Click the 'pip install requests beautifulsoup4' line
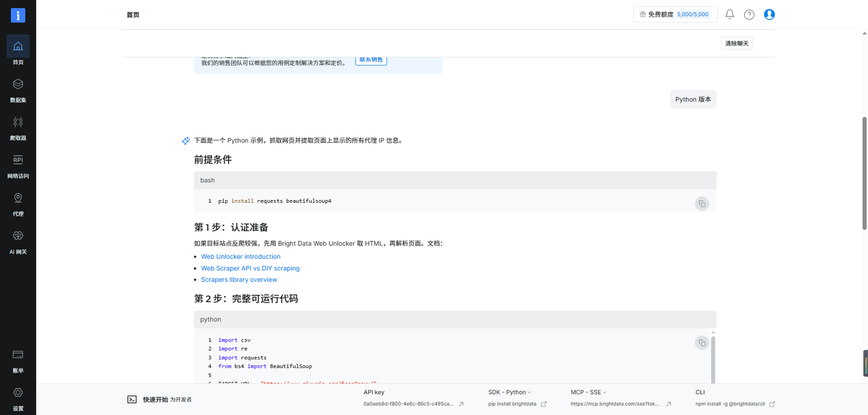 pyautogui.click(x=275, y=201)
